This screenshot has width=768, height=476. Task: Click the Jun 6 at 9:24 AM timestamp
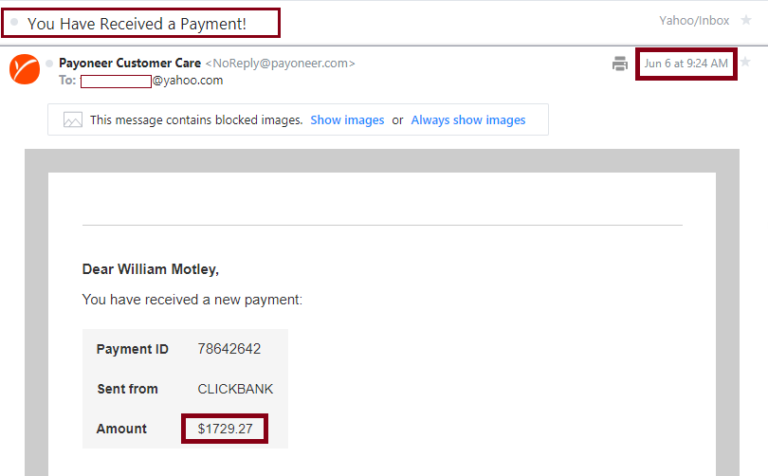pos(686,63)
